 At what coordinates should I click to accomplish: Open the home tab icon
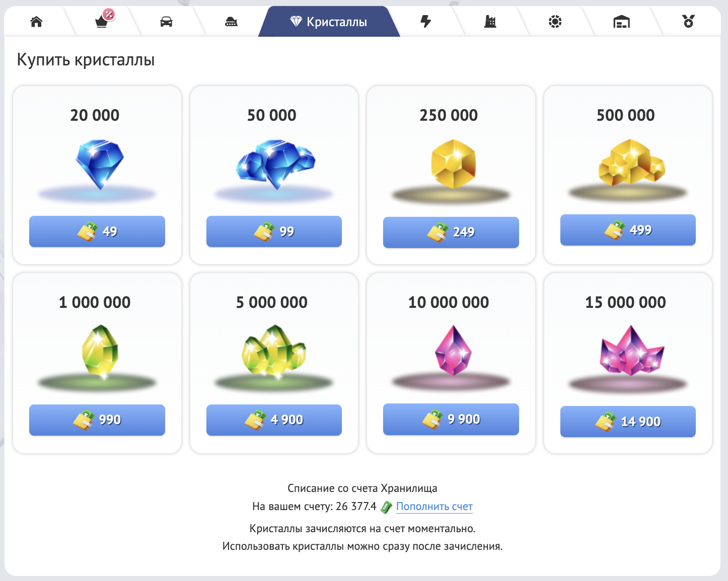[36, 22]
